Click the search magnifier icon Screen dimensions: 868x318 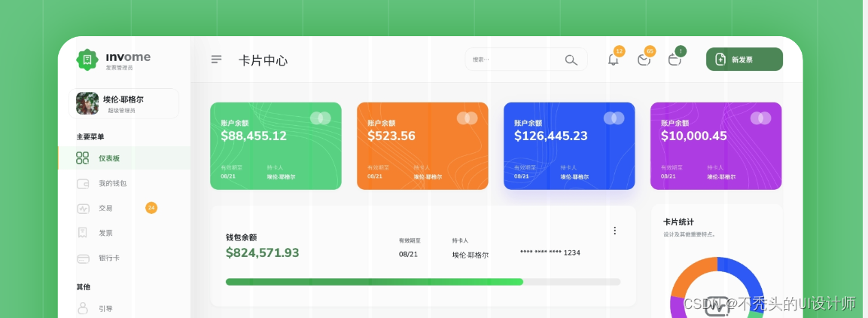pos(571,60)
